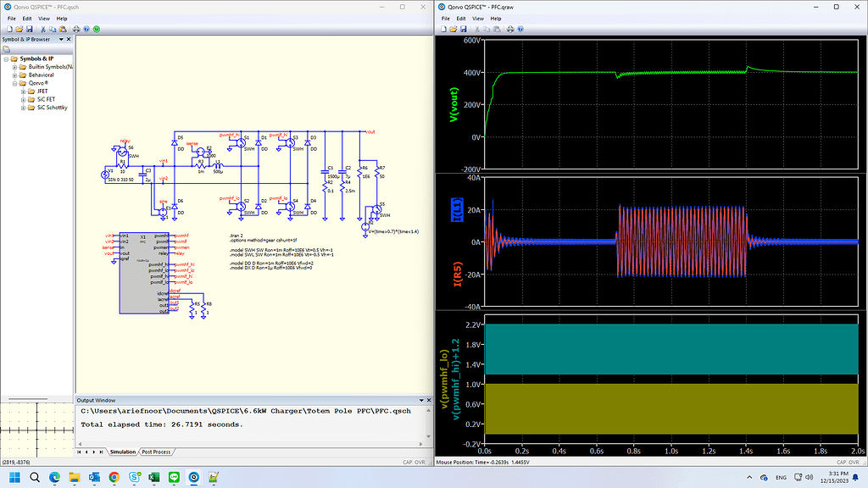Create a new file with the New document icon
Screen dimensions: 868x488
tap(9, 30)
